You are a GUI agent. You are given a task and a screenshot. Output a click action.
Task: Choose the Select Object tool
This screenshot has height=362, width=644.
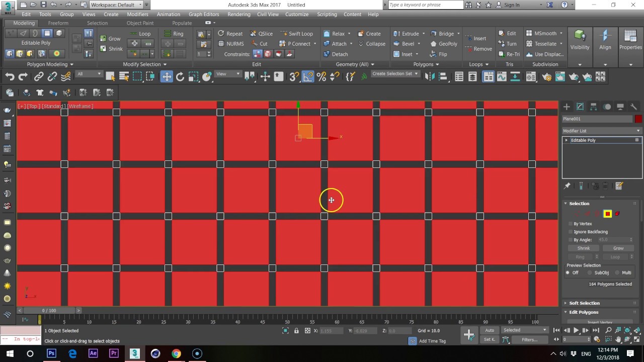pos(110,76)
